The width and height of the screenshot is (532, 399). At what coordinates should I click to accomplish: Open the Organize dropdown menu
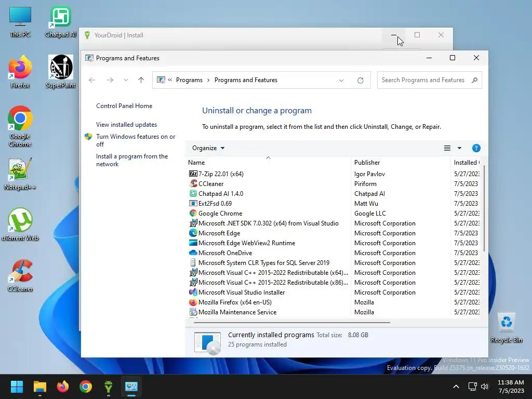click(208, 148)
